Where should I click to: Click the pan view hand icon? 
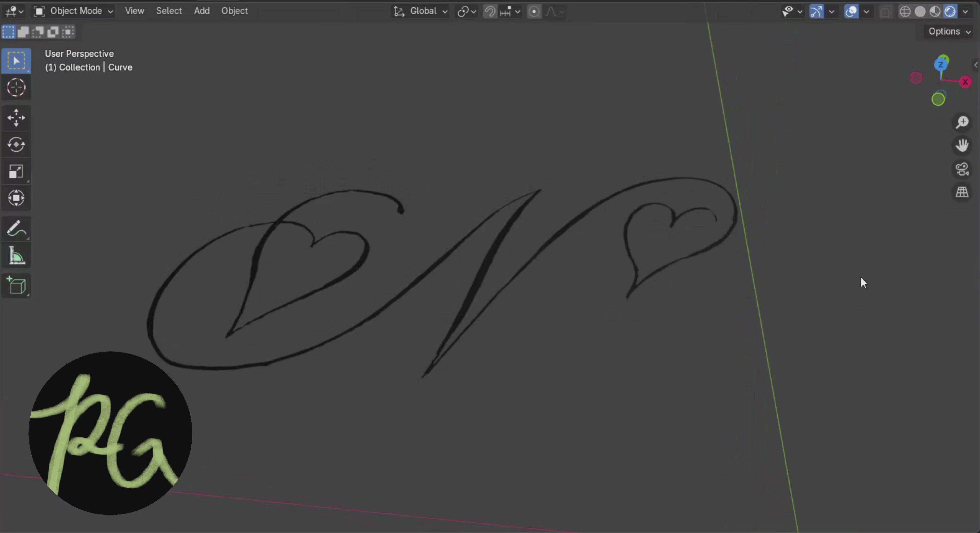[962, 146]
